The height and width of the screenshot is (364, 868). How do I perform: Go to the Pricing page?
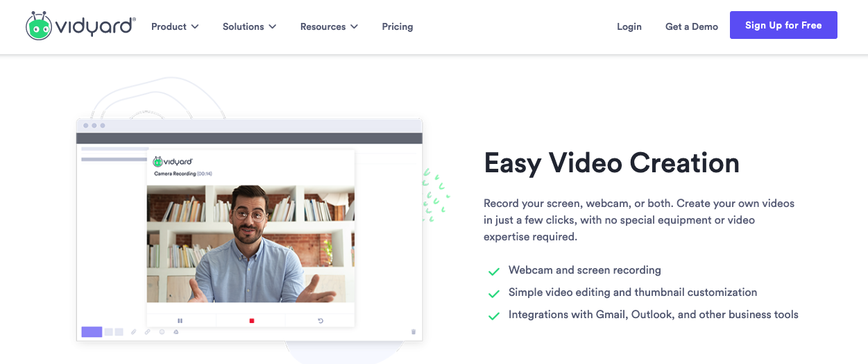pyautogui.click(x=398, y=26)
